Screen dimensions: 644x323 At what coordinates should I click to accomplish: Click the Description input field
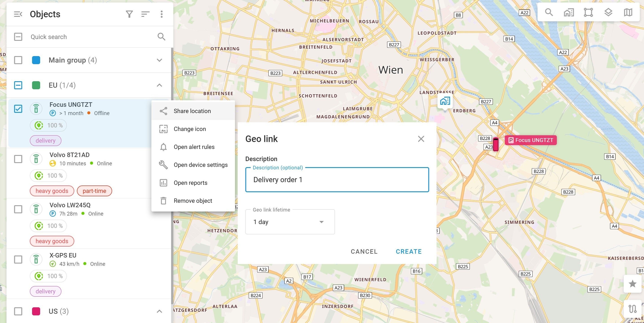coord(337,180)
